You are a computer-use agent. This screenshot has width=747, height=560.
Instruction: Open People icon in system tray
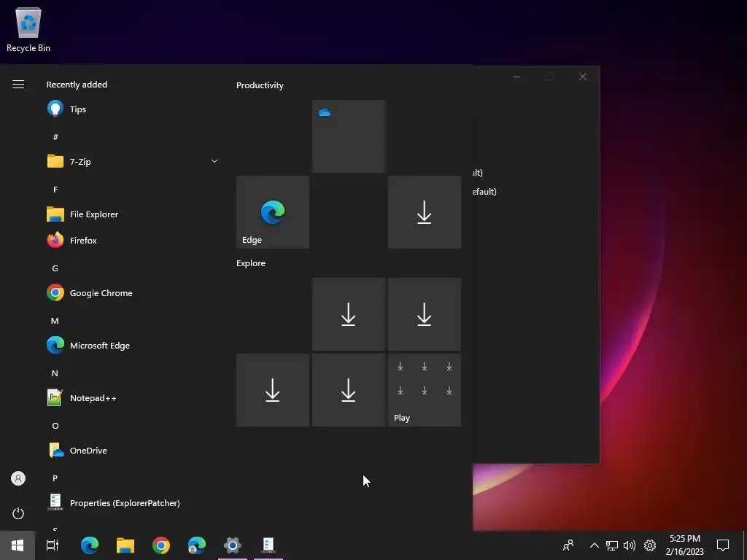pos(568,545)
